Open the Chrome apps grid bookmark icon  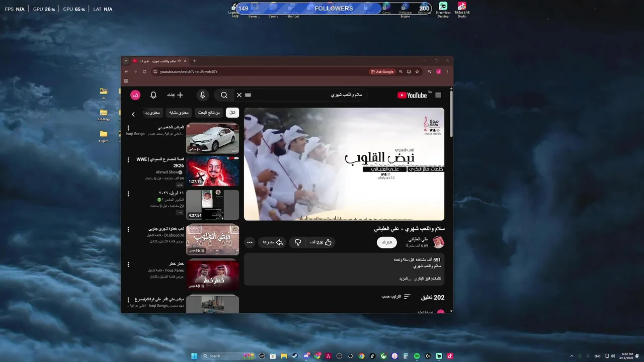[x=126, y=81]
